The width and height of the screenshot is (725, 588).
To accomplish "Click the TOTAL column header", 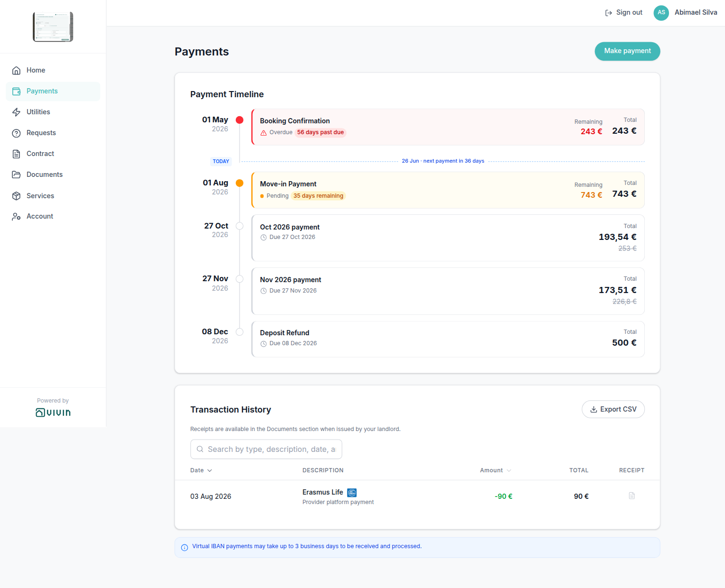I will tap(578, 471).
